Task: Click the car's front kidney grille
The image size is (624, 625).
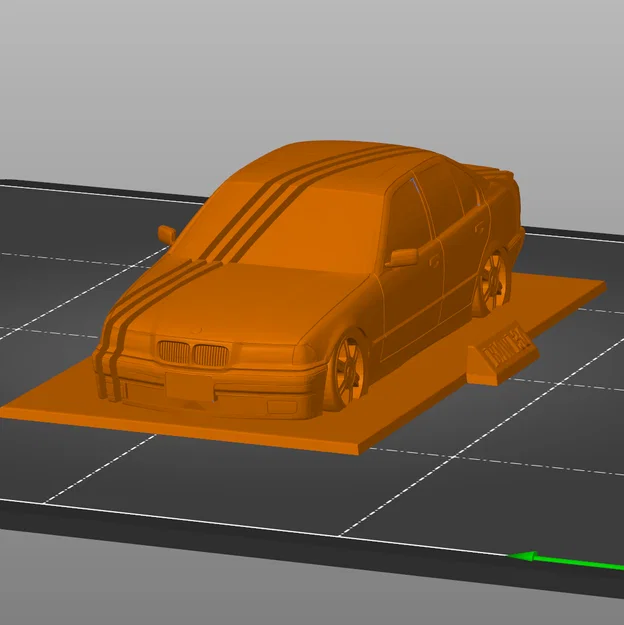Action: tap(193, 353)
